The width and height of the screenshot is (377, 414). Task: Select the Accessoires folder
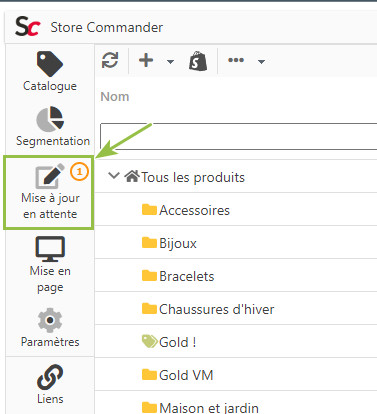[186, 210]
